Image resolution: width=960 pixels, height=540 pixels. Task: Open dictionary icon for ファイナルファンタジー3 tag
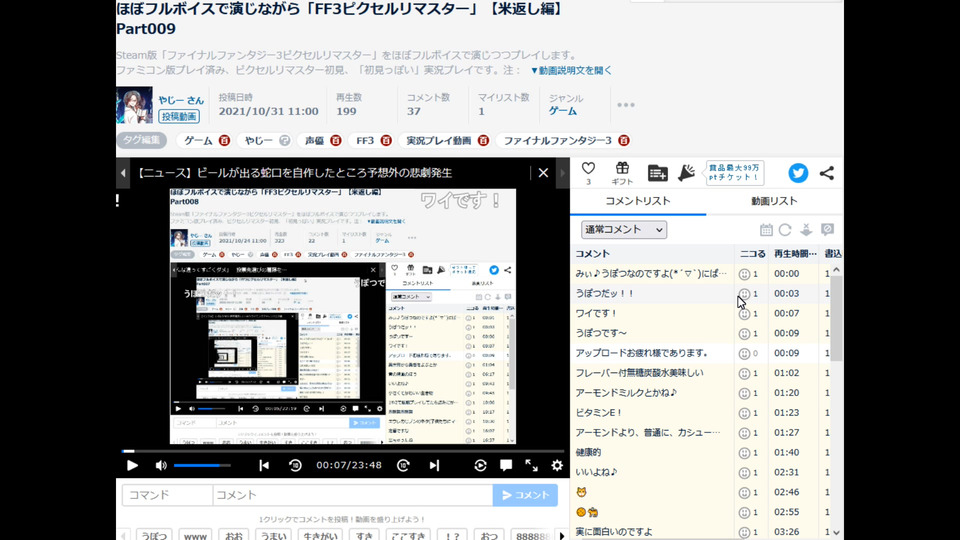pyautogui.click(x=623, y=140)
